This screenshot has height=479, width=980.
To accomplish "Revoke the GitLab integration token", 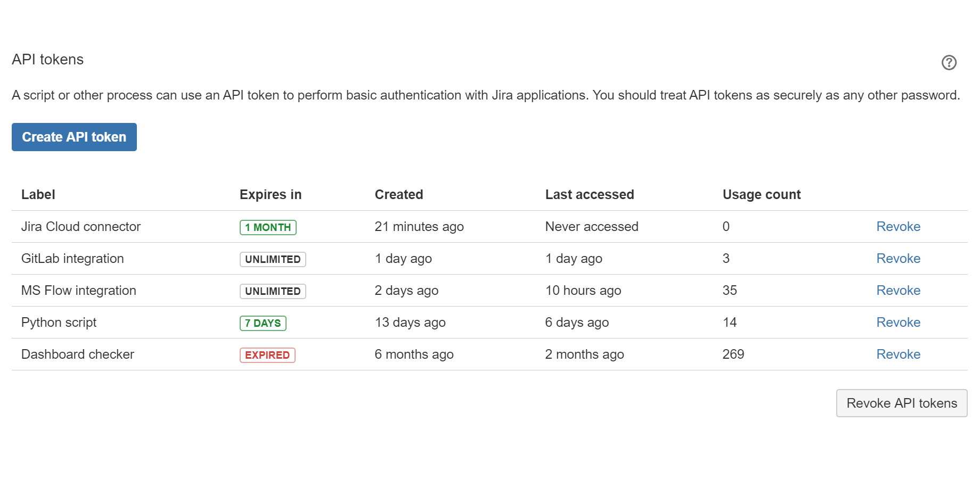I will 898,258.
